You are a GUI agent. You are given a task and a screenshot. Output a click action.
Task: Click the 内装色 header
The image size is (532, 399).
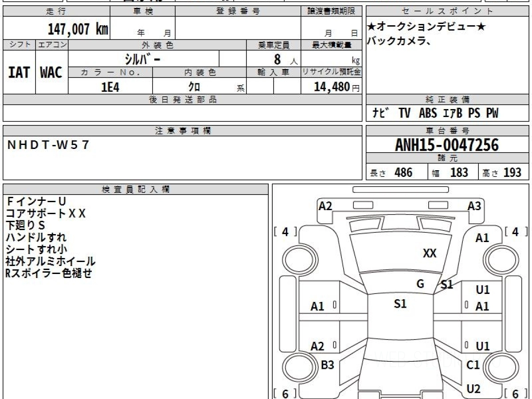pos(199,72)
